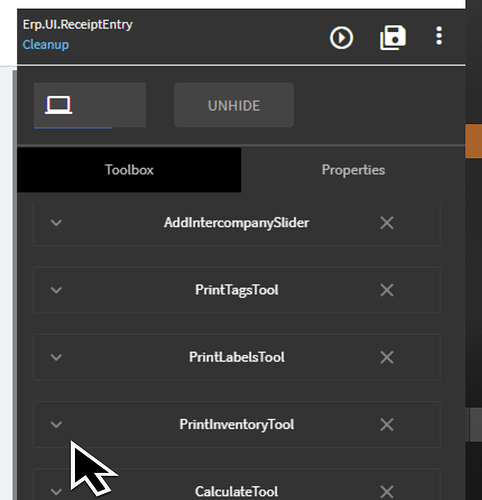The width and height of the screenshot is (482, 500).
Task: Remove AddIntercompanySlider with its X icon
Action: click(x=387, y=223)
